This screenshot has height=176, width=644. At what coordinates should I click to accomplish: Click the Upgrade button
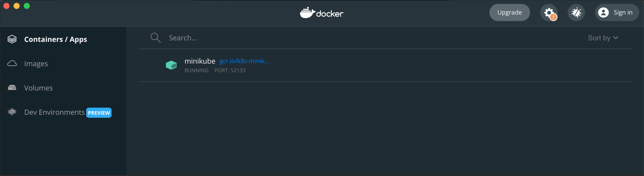(x=510, y=12)
